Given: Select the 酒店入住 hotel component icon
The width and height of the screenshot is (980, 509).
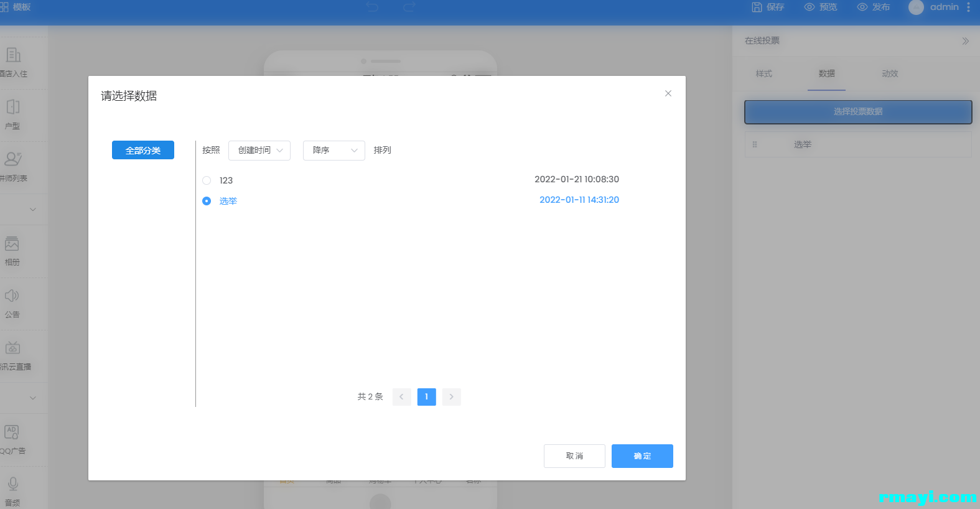Looking at the screenshot, I should click(x=13, y=55).
